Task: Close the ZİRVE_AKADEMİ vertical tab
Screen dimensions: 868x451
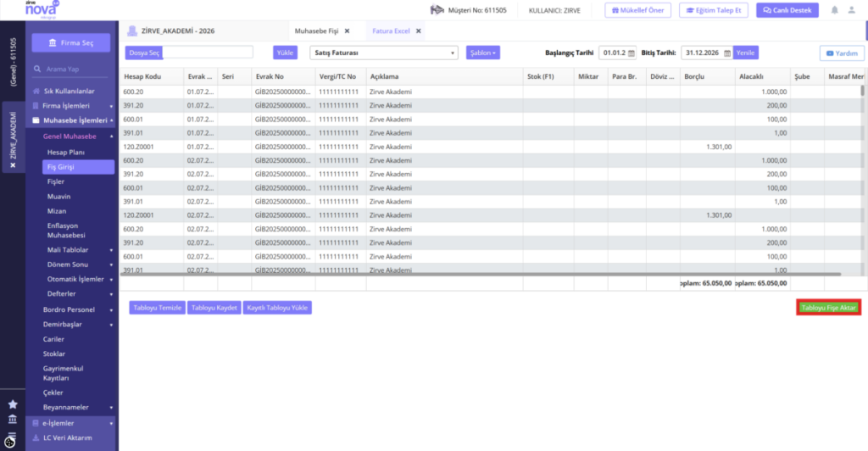Action: (13, 165)
